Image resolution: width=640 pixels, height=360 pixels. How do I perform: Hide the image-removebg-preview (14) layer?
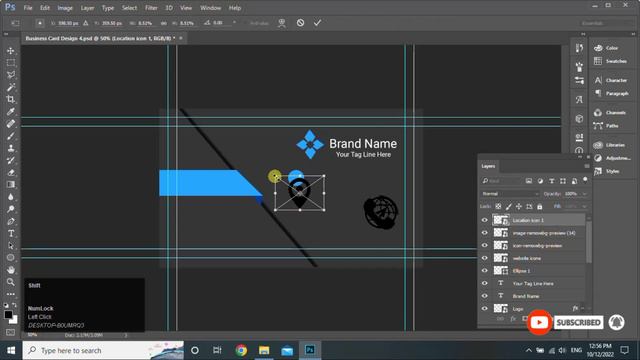click(484, 233)
